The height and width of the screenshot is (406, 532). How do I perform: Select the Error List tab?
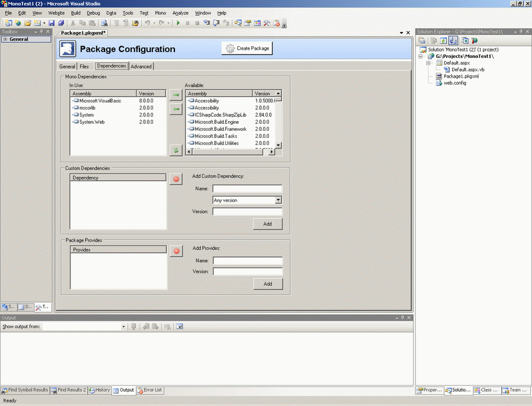pyautogui.click(x=150, y=390)
